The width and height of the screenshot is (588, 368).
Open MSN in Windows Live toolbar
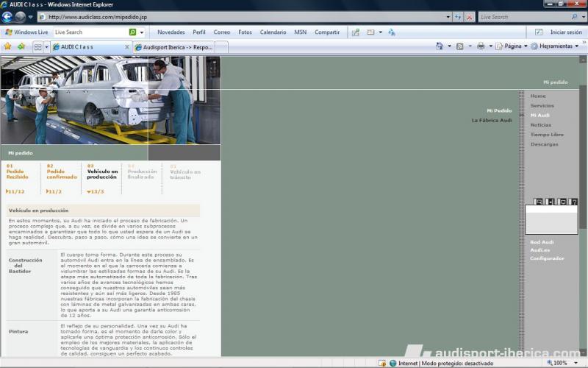[x=301, y=32]
